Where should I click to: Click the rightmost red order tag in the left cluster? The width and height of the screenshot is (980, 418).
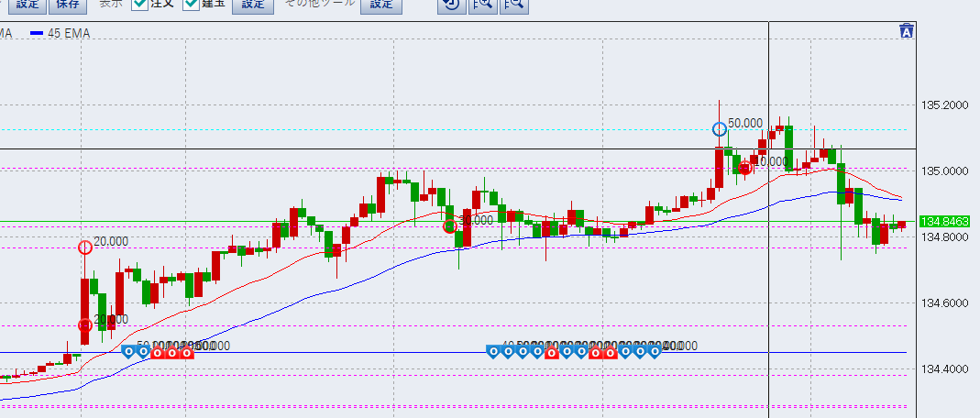(186, 352)
